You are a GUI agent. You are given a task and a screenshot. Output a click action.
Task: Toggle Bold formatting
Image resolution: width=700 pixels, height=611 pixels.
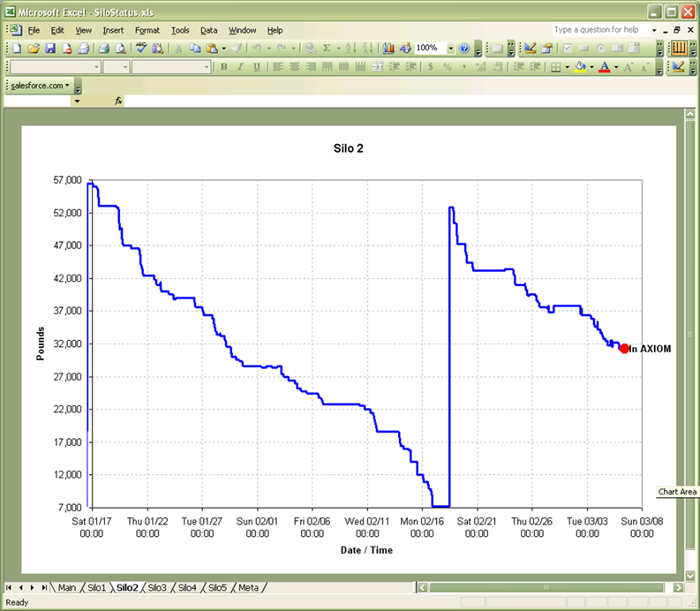point(223,67)
